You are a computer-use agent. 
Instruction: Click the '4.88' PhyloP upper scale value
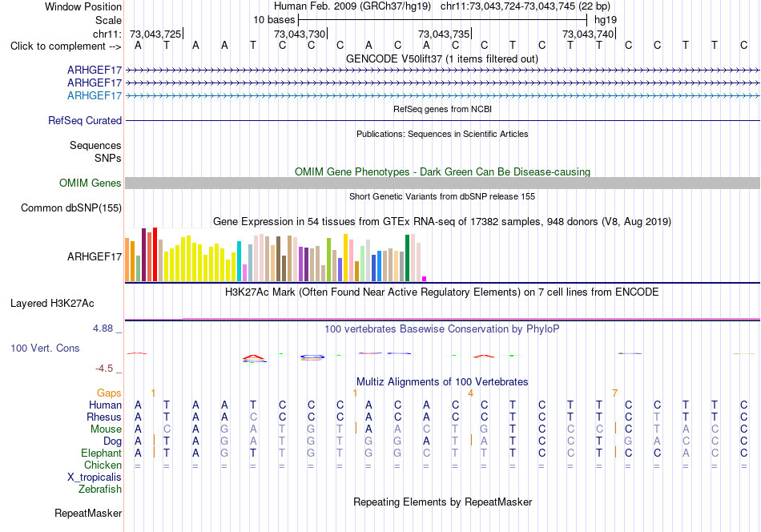click(103, 328)
